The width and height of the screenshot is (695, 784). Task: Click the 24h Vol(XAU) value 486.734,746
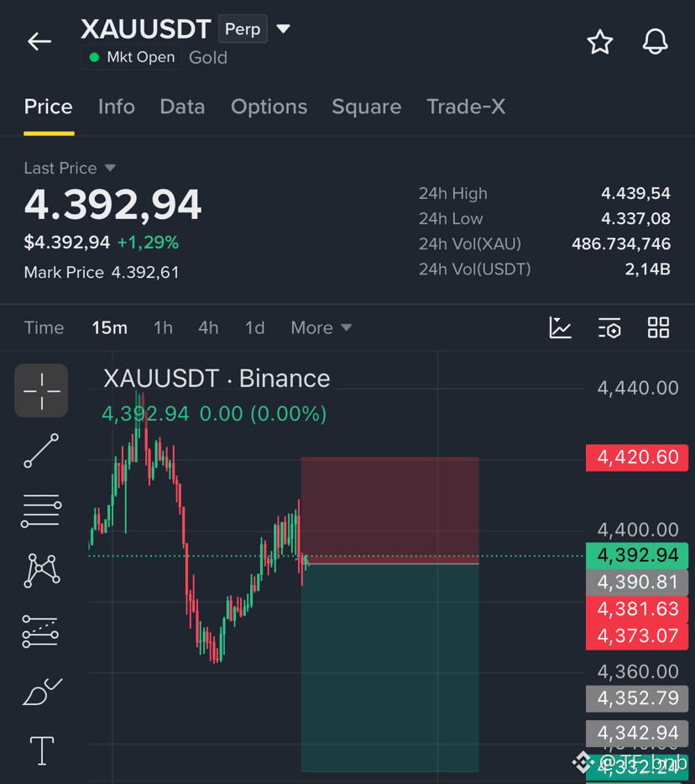click(621, 244)
